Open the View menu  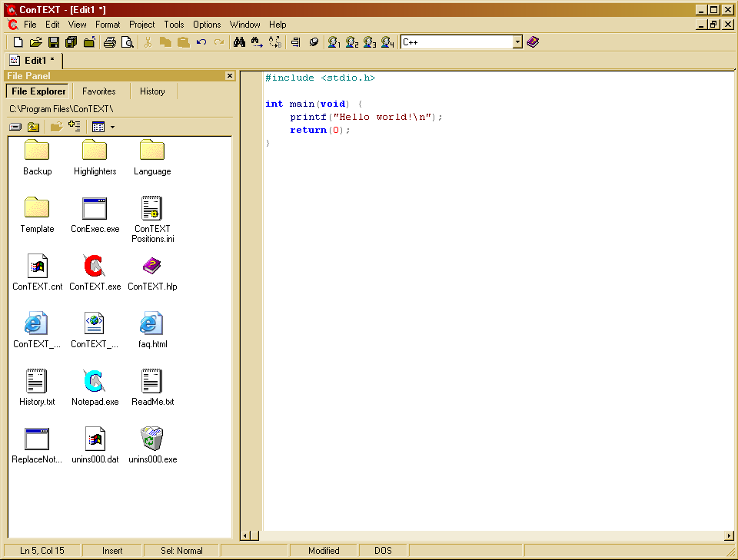(77, 25)
